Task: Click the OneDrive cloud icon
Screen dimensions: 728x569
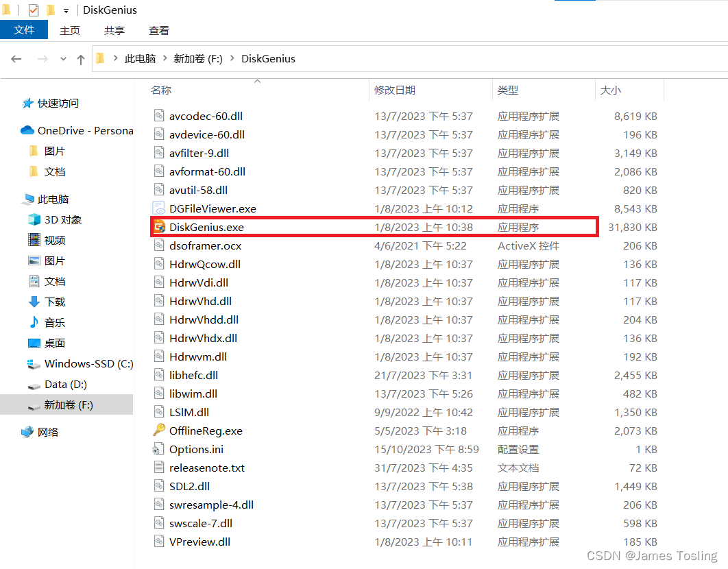Action: pos(27,130)
